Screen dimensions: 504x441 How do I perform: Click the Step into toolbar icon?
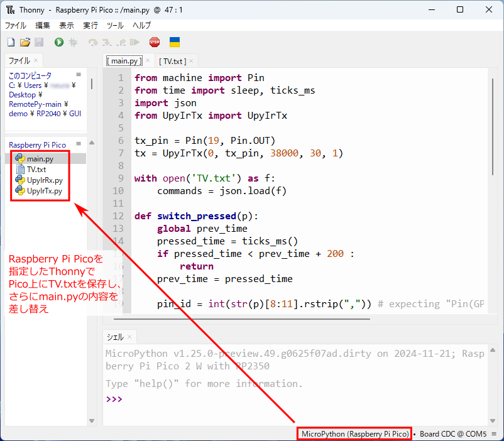click(107, 42)
